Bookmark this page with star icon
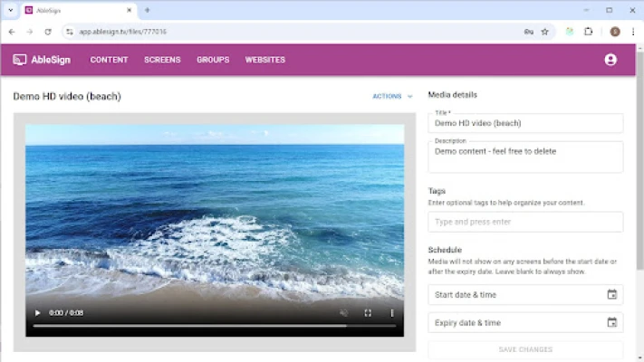644x362 pixels. click(544, 32)
